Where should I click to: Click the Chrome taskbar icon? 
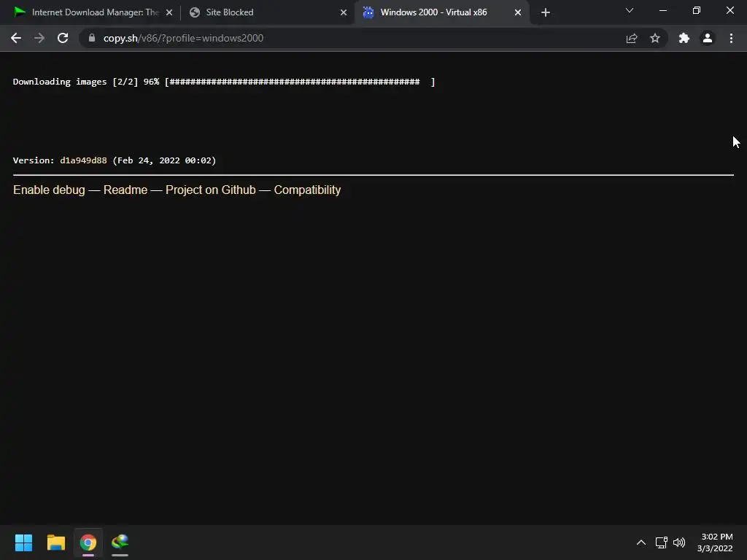[x=88, y=542]
